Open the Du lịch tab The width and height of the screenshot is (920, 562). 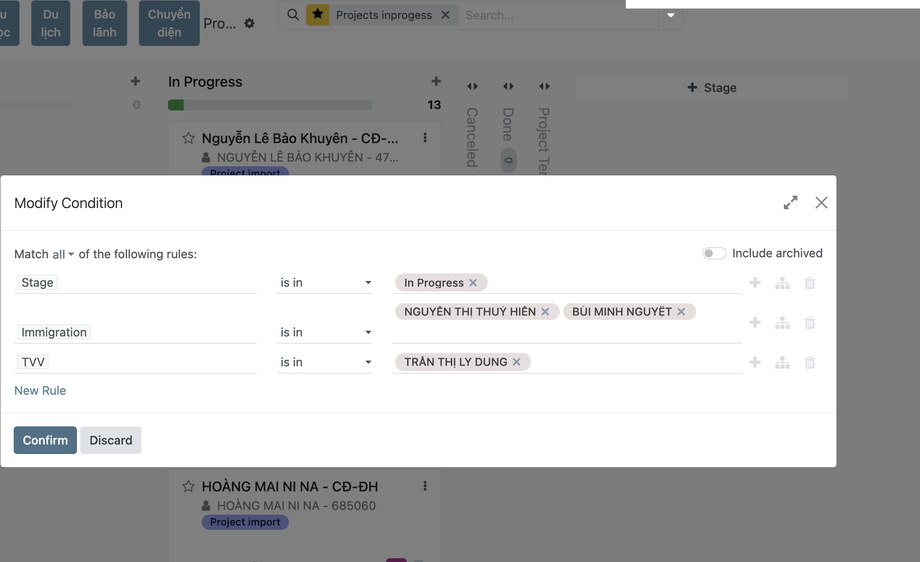(x=50, y=23)
